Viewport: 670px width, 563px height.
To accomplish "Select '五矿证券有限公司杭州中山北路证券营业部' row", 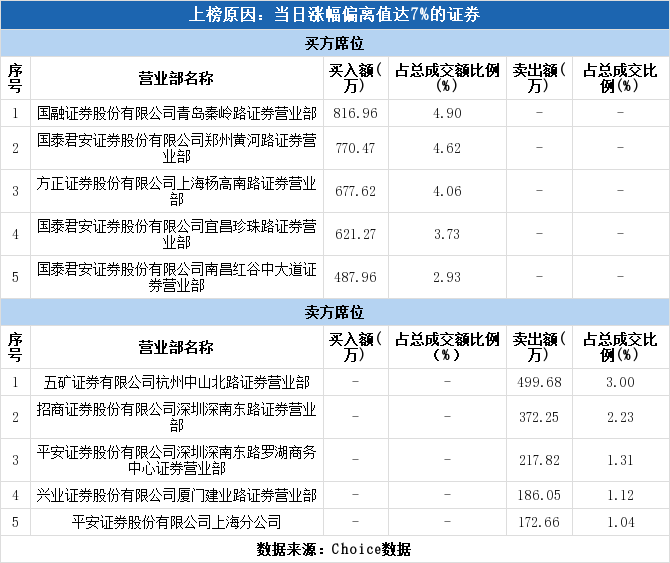I will tap(335, 382).
